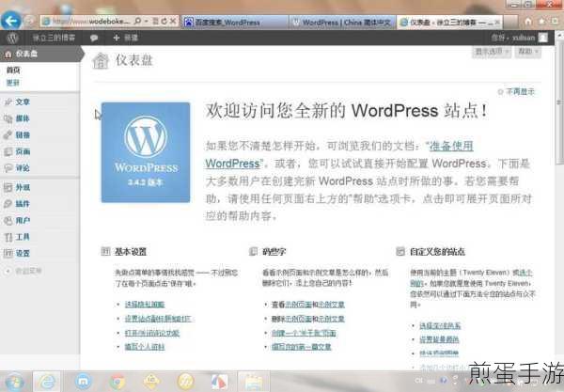Screen dimensions: 564x392
Task: Open the browser tools gear icon
Action: pyautogui.click(x=556, y=22)
